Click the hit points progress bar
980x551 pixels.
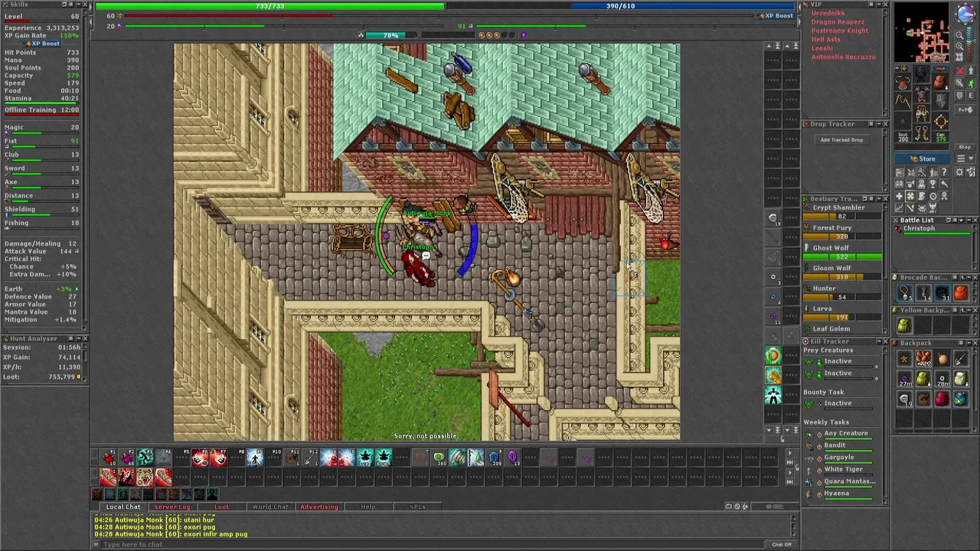click(x=269, y=6)
